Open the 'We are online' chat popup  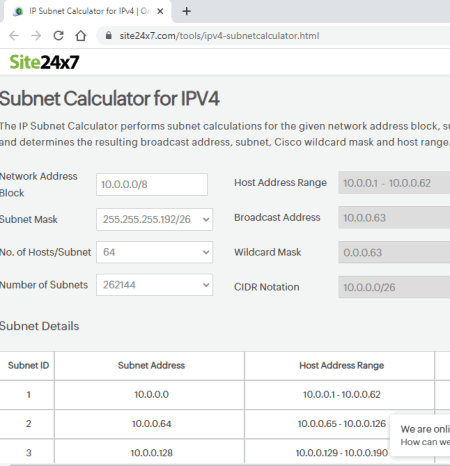(420, 435)
